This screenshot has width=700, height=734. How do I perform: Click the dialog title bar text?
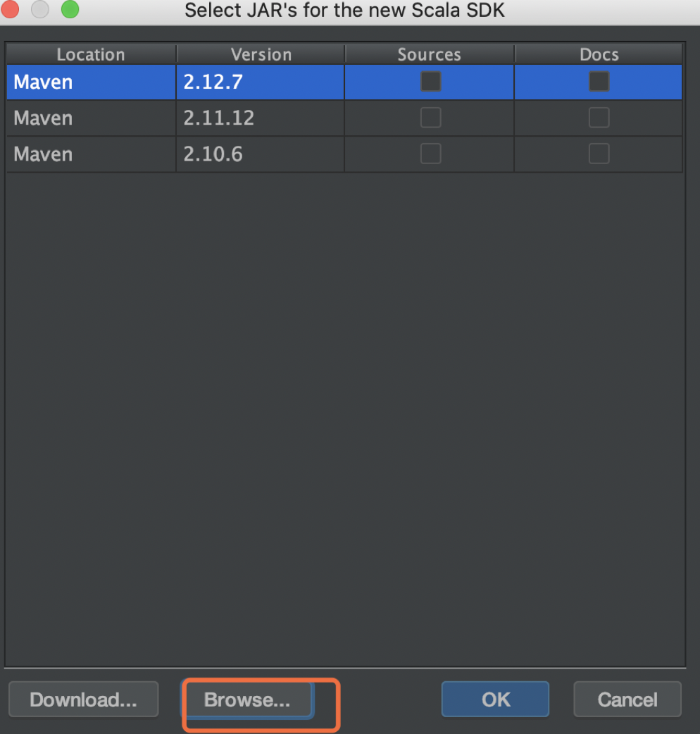[x=344, y=11]
